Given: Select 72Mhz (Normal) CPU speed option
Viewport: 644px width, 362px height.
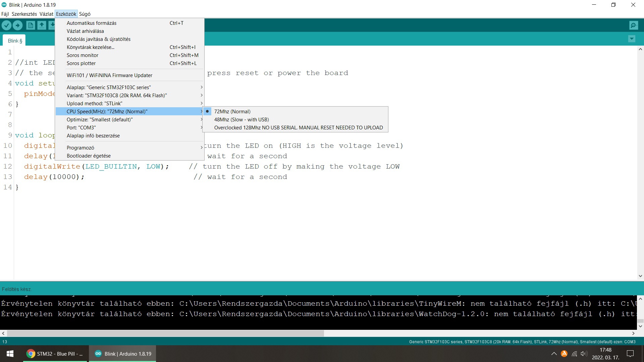Looking at the screenshot, I should tap(232, 112).
